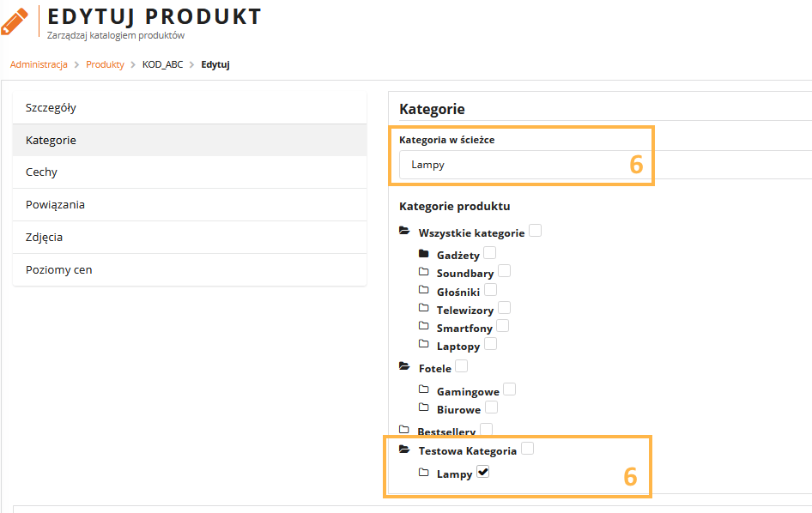
Task: Click the Soundbary folder icon
Action: point(423,272)
